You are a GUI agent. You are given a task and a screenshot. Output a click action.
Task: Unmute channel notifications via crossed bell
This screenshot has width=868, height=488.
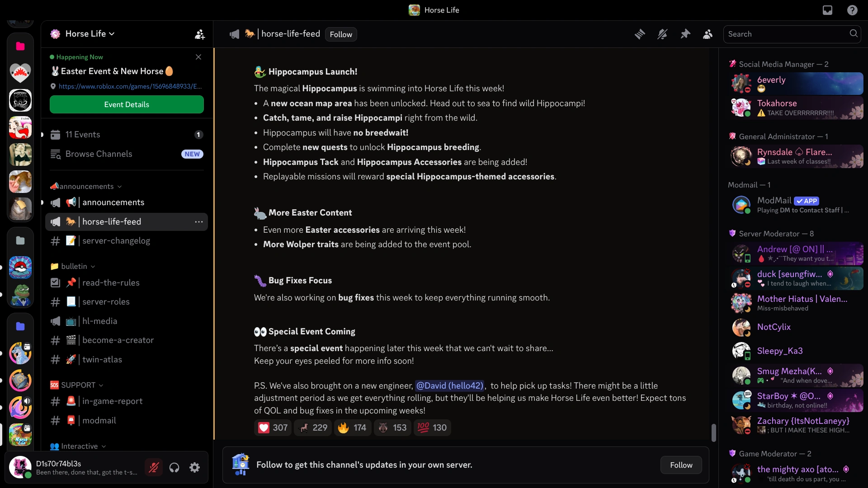[662, 34]
